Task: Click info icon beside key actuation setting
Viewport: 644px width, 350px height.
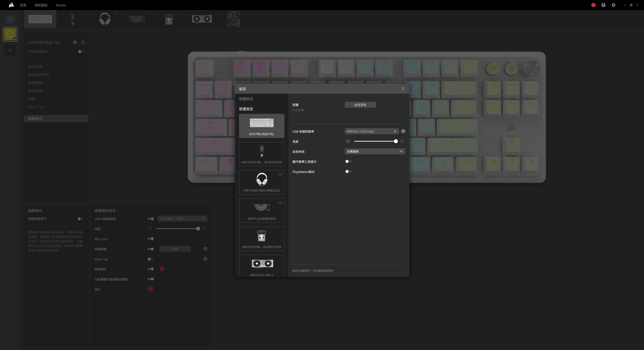Action: [x=205, y=249]
